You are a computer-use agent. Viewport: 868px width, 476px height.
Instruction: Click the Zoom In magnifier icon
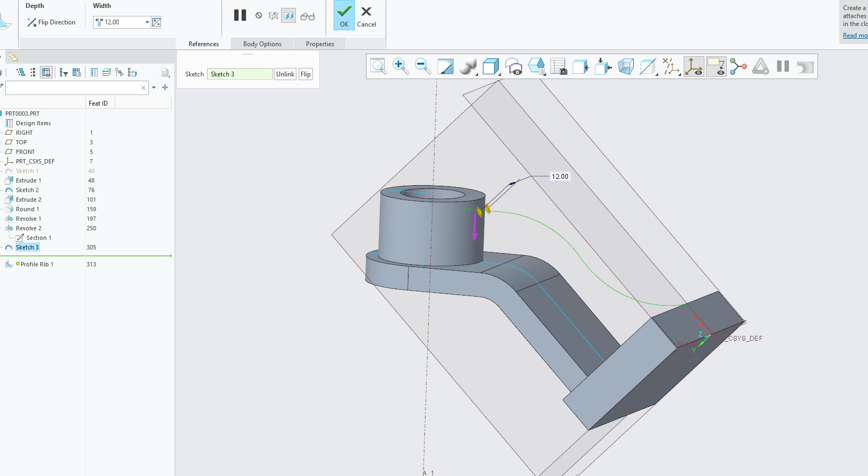[401, 66]
